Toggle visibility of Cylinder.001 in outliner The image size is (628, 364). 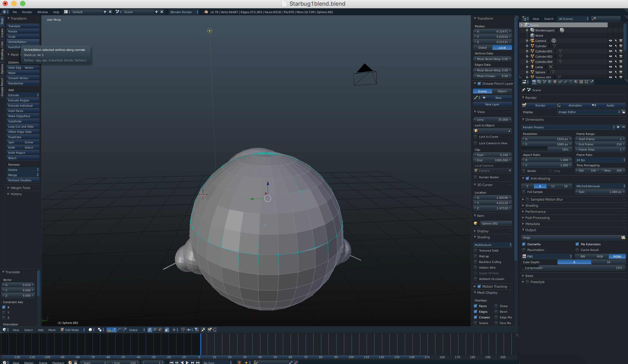pos(610,51)
